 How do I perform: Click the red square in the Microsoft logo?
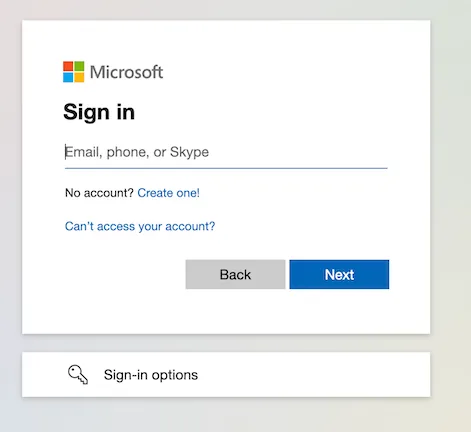tap(68, 66)
